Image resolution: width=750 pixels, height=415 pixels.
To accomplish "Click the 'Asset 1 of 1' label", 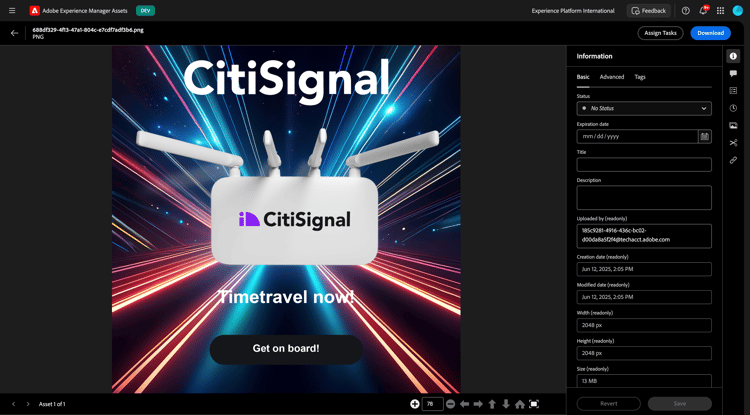I will point(52,404).
